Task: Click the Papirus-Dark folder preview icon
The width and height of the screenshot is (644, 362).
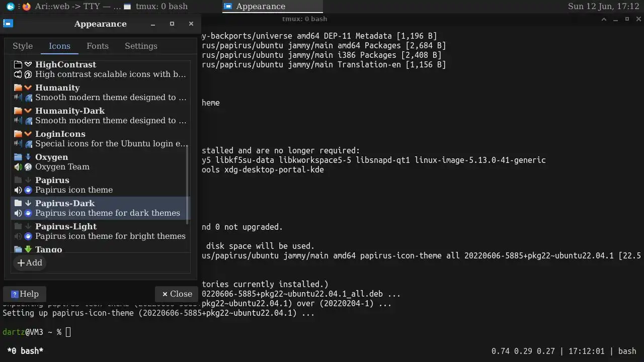Action: 18,203
